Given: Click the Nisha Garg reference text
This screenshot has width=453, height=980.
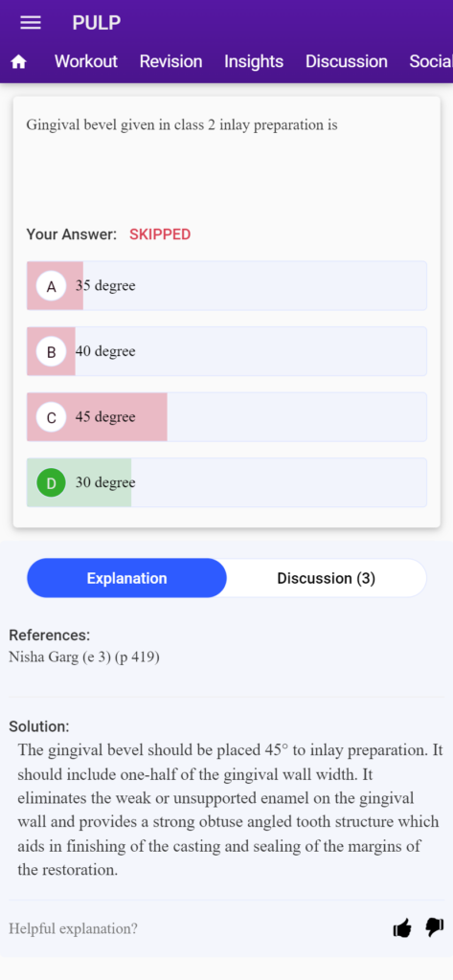Looking at the screenshot, I should 84,657.
